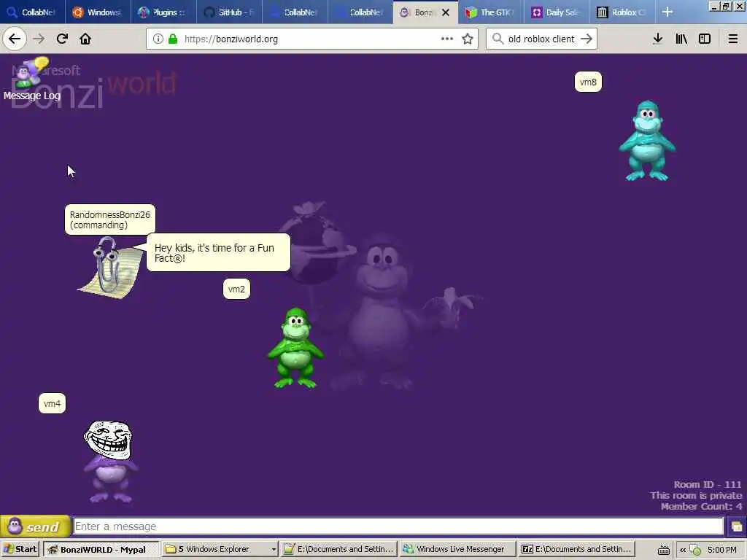Switch to the Plugins tab
Image resolution: width=747 pixels, height=560 pixels.
click(x=163, y=12)
